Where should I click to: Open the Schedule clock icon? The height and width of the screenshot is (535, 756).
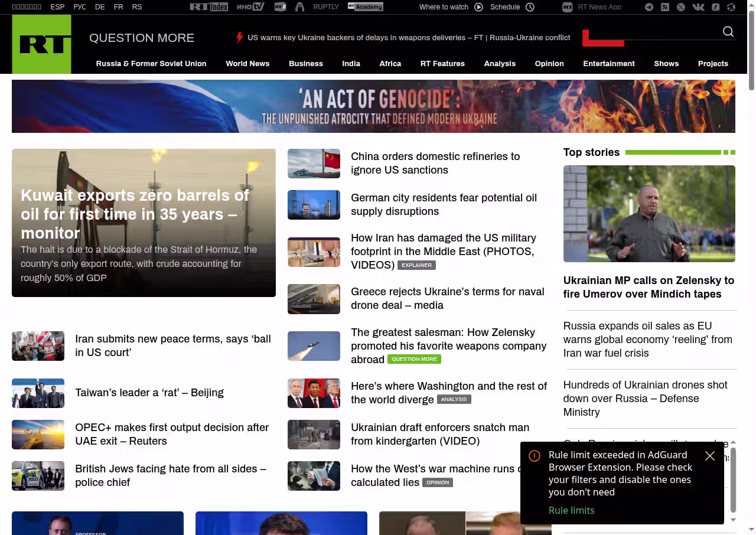click(x=530, y=7)
